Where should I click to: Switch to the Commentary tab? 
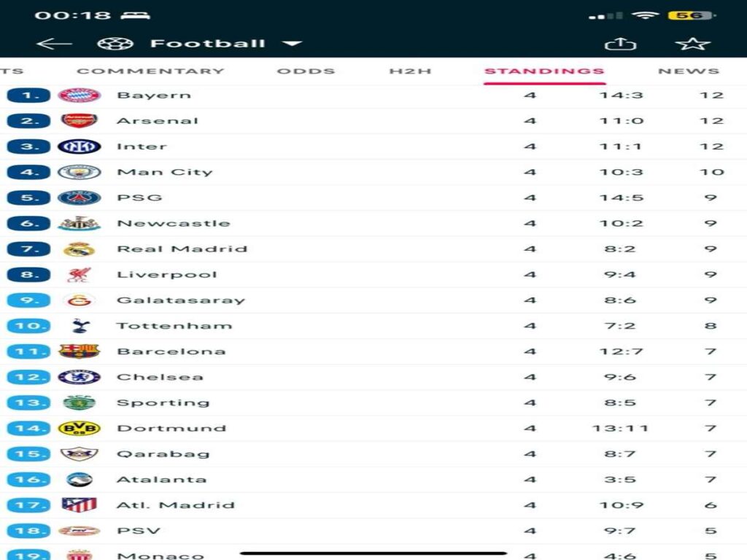coord(150,71)
